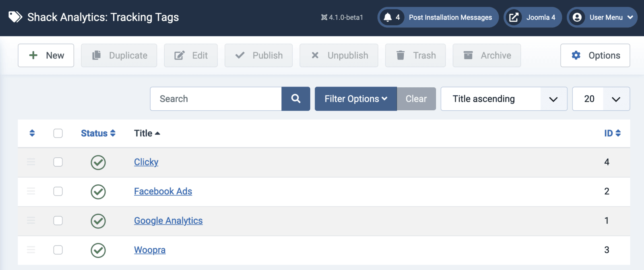Screen dimensions: 644x270
Task: Focus the Search input field
Action: click(216, 99)
